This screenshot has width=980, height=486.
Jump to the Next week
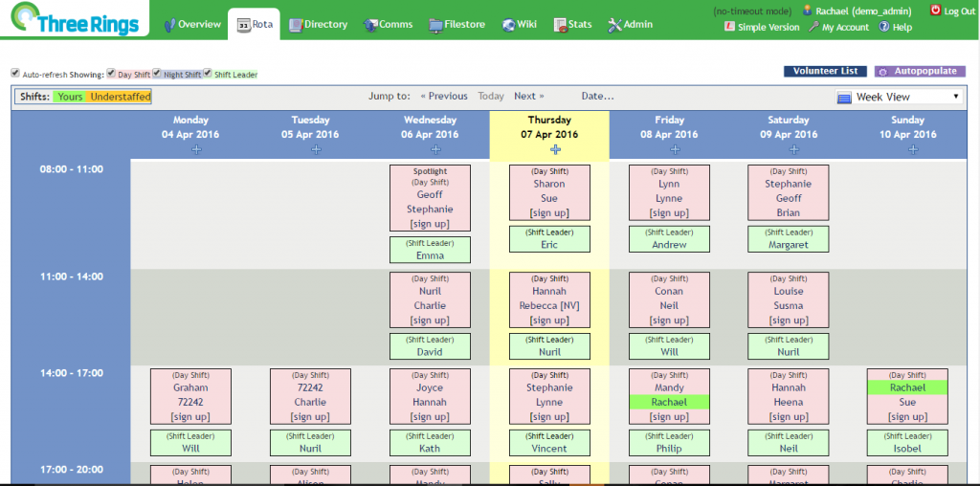528,97
